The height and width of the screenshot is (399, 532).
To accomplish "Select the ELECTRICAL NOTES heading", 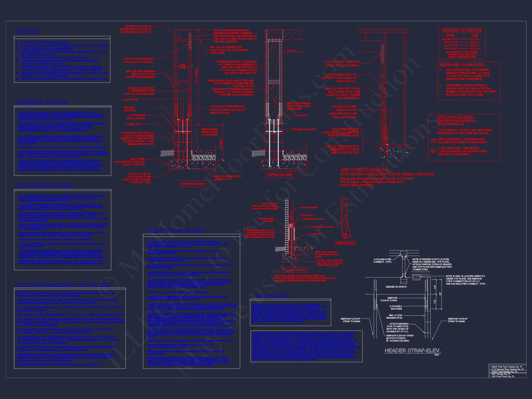I will (176, 231).
